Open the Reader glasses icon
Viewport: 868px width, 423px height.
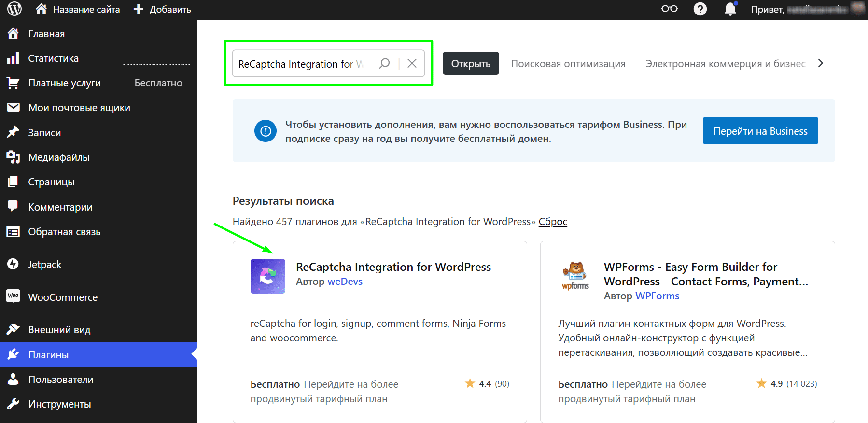[670, 9]
